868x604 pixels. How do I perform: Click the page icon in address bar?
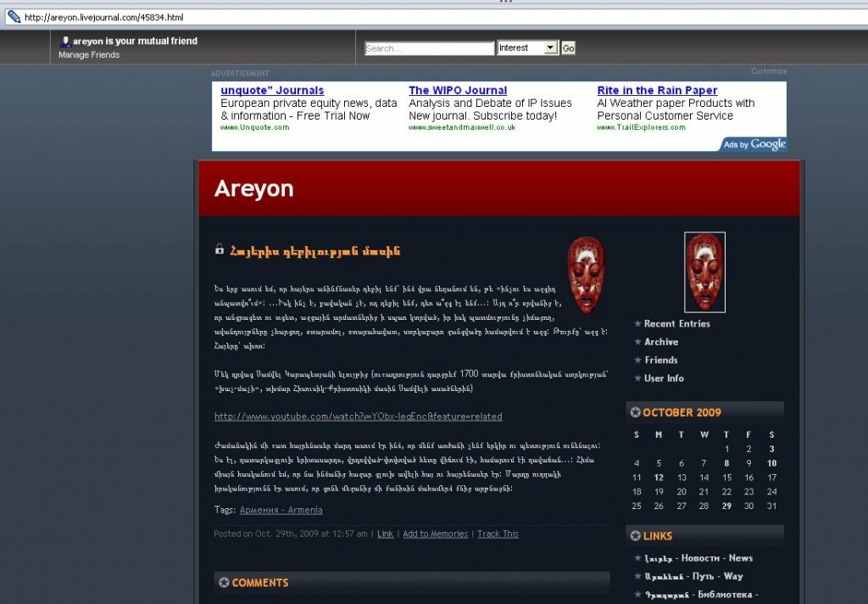14,17
